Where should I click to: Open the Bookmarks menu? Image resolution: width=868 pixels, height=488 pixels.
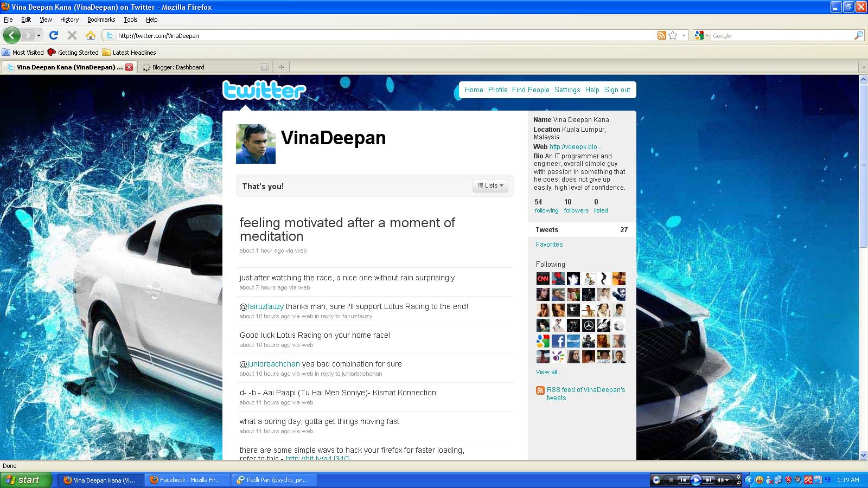coord(101,20)
